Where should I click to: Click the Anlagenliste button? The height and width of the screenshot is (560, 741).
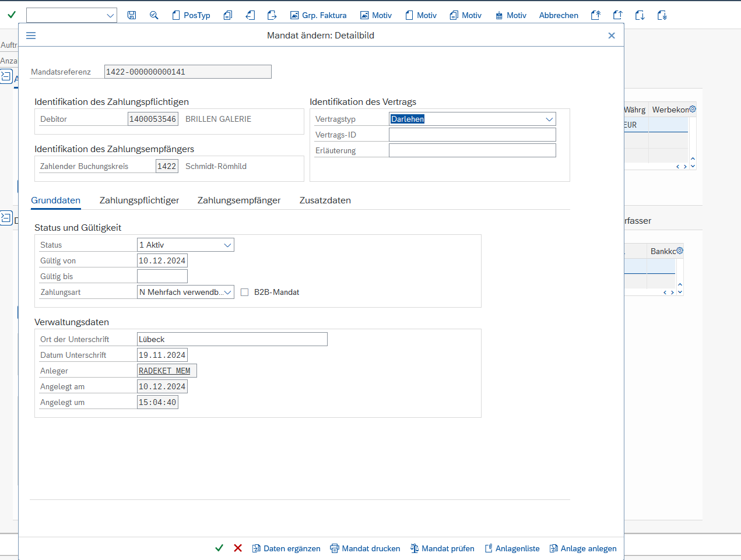pyautogui.click(x=512, y=548)
